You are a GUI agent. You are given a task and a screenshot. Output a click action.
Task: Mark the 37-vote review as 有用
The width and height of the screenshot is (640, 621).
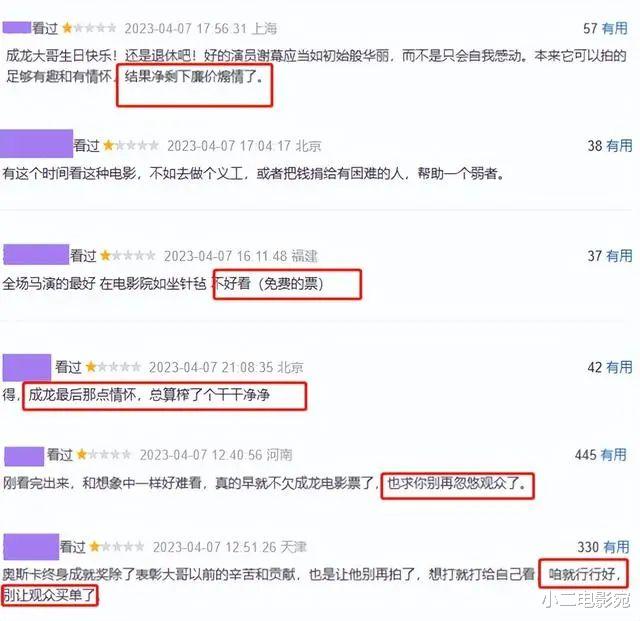pyautogui.click(x=619, y=256)
